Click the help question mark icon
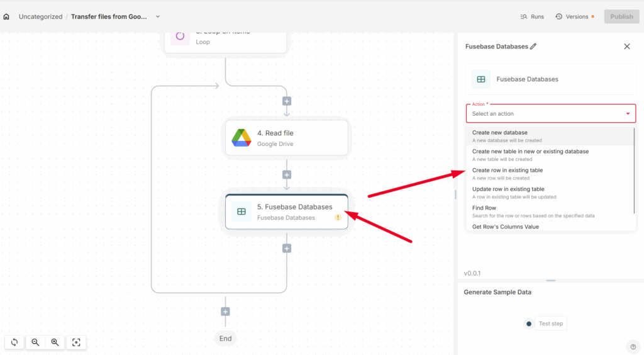 tap(633, 346)
